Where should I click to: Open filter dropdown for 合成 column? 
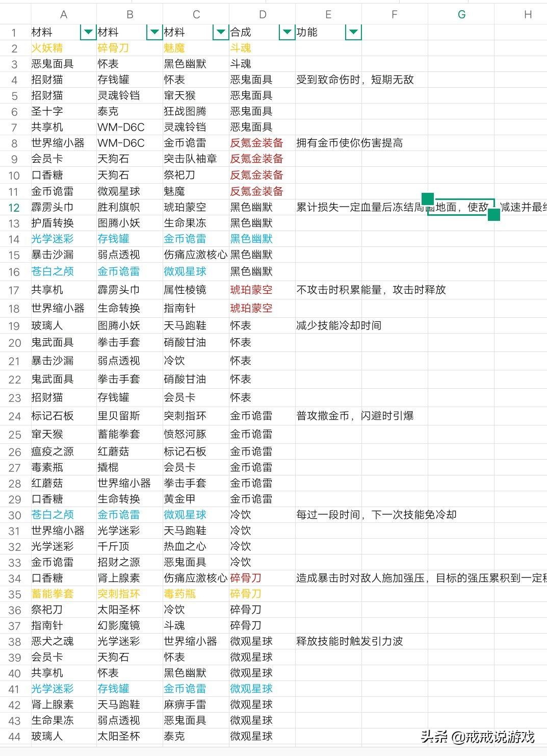287,33
